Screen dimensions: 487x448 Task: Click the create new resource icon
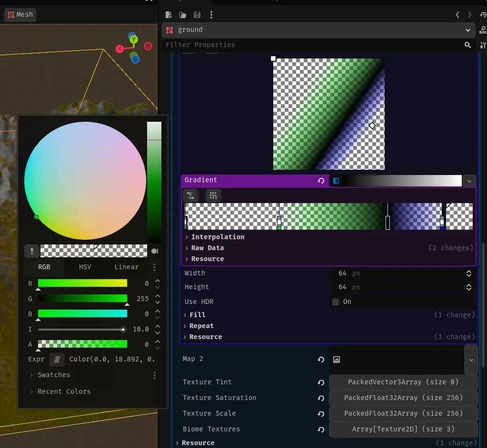click(169, 15)
